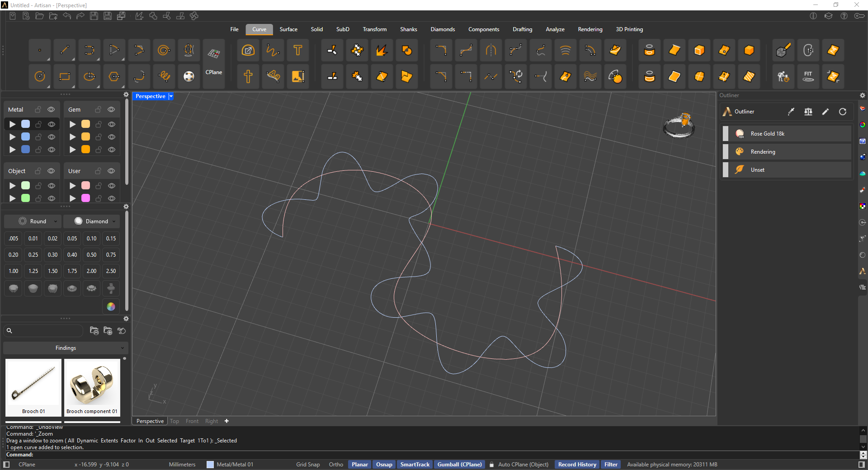The height and width of the screenshot is (470, 868).
Task: Open the Round gem shape dropdown
Action: [x=32, y=221]
